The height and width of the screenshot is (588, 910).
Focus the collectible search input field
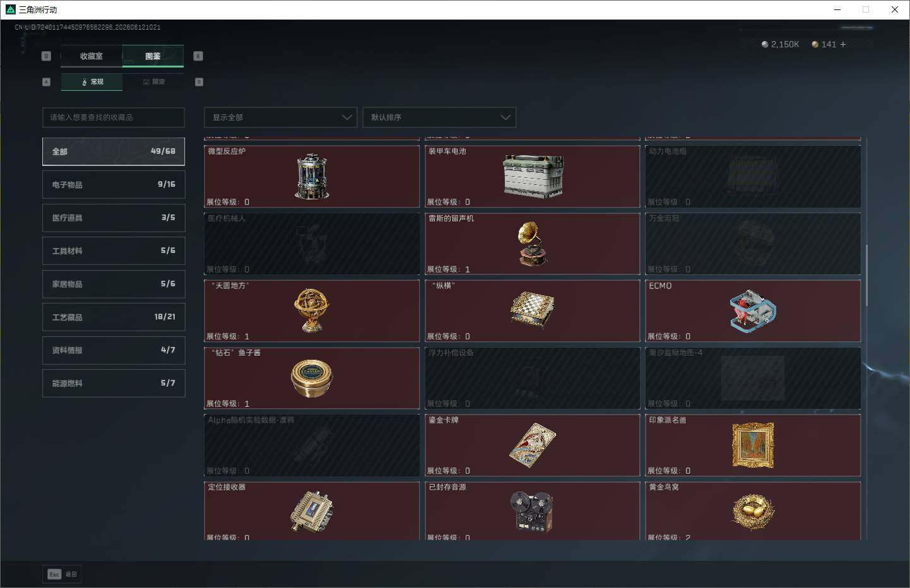click(114, 117)
